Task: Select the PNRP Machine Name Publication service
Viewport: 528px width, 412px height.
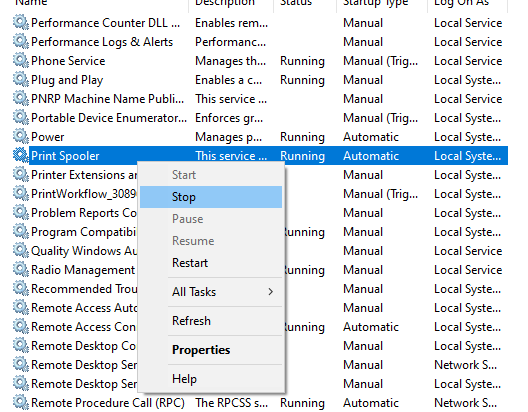Action: coord(107,99)
